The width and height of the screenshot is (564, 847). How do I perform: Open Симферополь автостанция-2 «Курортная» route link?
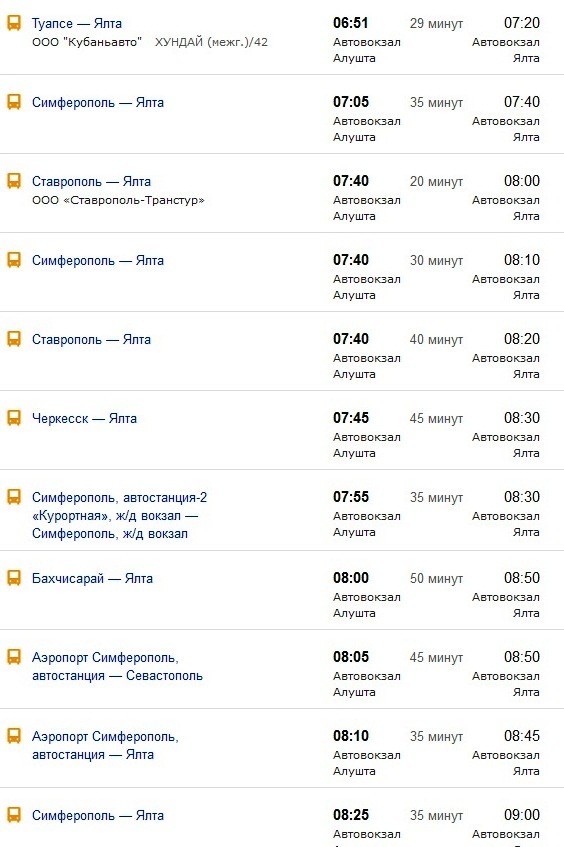pos(119,515)
